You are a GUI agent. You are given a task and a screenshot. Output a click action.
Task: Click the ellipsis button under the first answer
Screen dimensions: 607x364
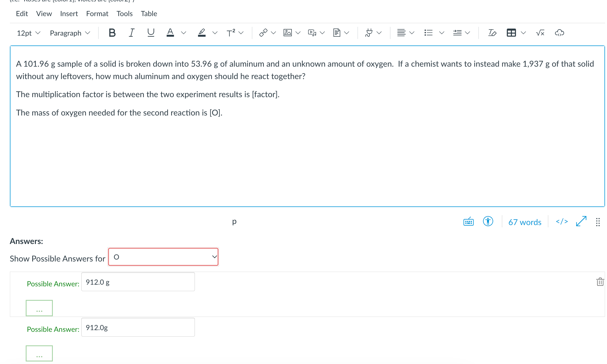(39, 308)
